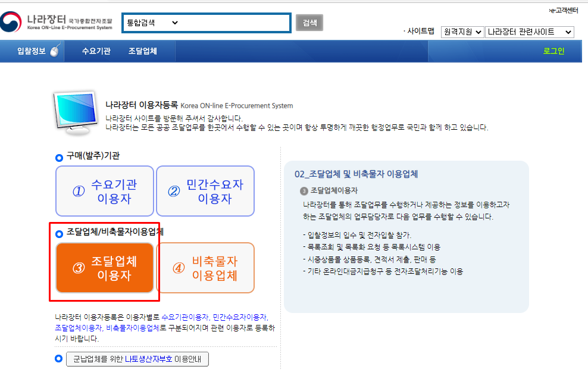Click the mouse icon beside 입찰정보

[55, 50]
